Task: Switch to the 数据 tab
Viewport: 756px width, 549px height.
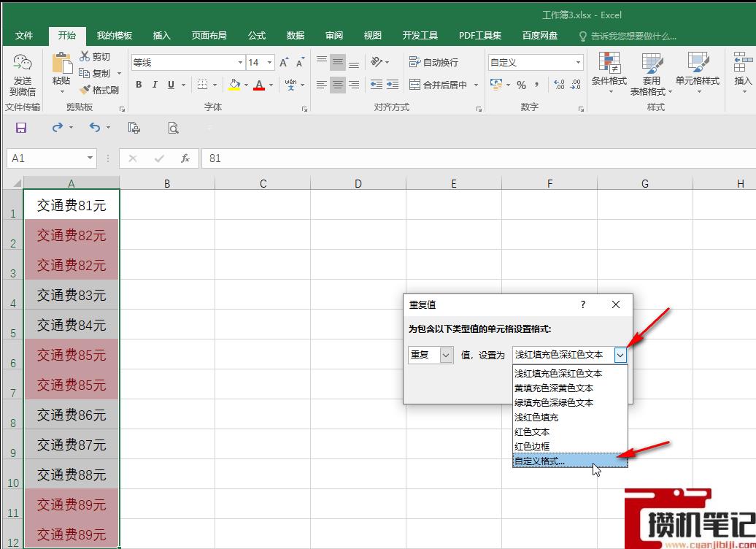Action: coord(295,35)
